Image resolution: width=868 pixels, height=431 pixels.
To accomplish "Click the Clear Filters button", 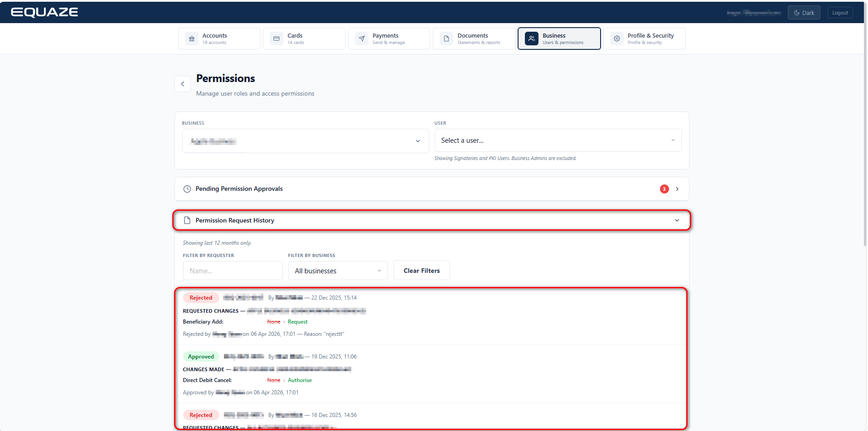I will point(422,271).
